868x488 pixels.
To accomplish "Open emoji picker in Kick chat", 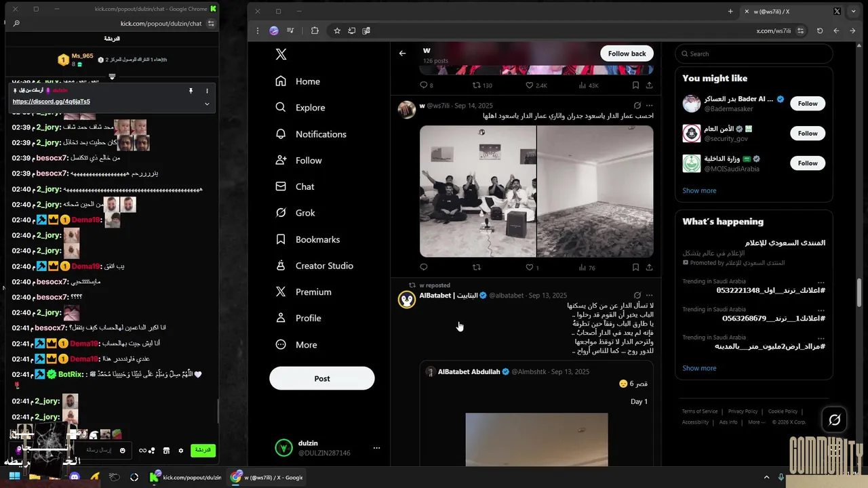I will coord(123,450).
